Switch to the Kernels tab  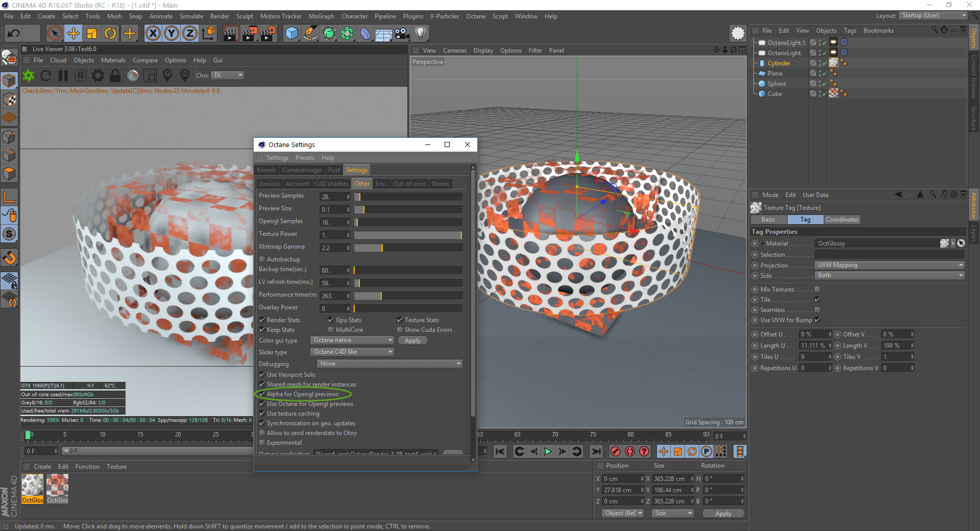coord(266,170)
